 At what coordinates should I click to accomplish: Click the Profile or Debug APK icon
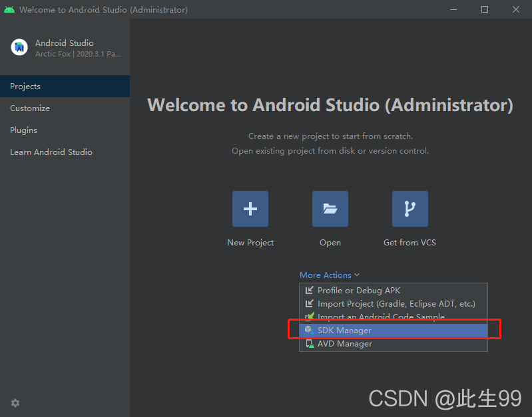309,290
